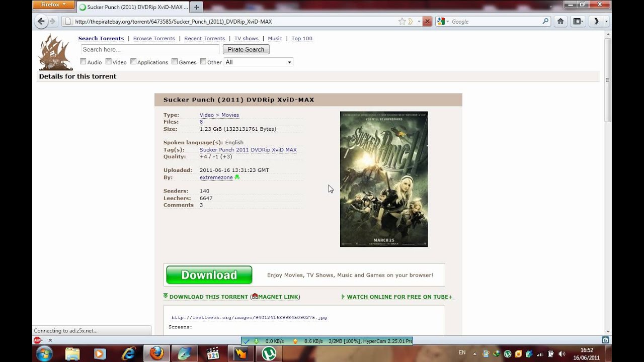Click the magnifier icon in Google search box
644x362 pixels.
[x=545, y=22]
